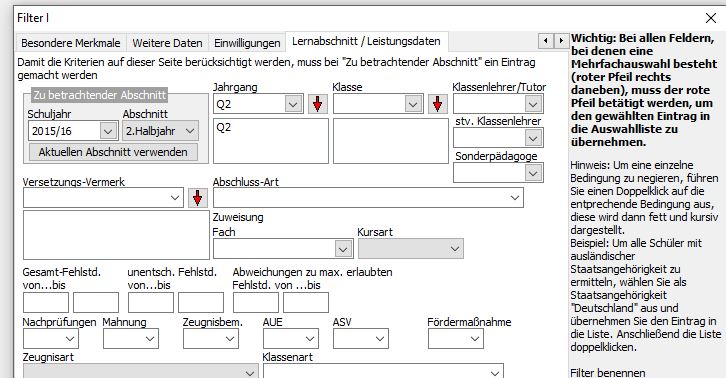Select Lernabschnitt / Leistungsdaten tab
Screen dimensions: 726x378
(x=366, y=41)
